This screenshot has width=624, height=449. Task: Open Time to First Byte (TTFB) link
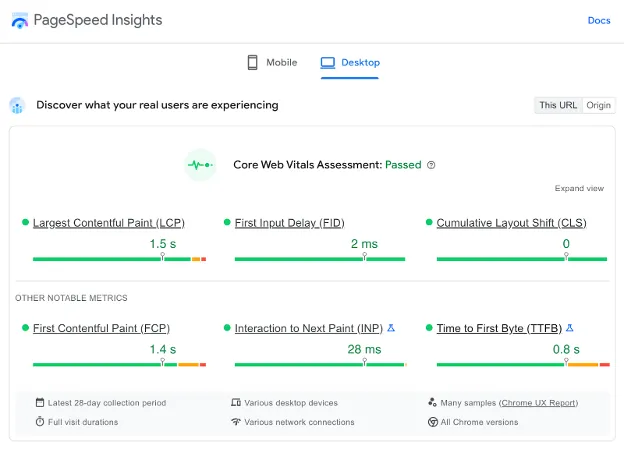499,328
